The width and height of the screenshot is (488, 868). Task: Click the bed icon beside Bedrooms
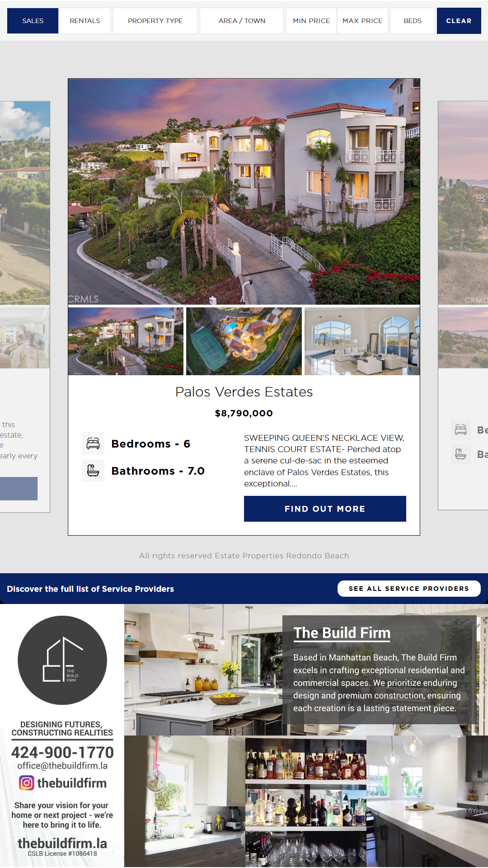[x=93, y=443]
